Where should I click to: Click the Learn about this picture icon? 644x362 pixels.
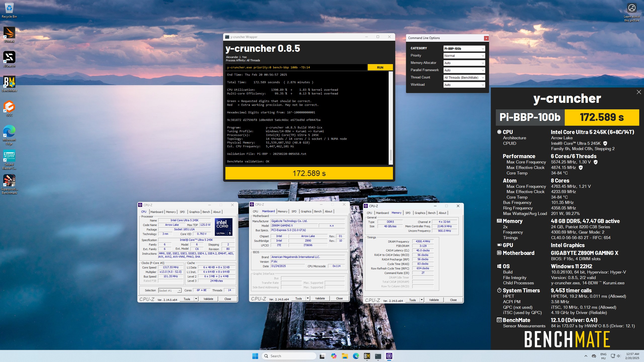click(x=632, y=13)
